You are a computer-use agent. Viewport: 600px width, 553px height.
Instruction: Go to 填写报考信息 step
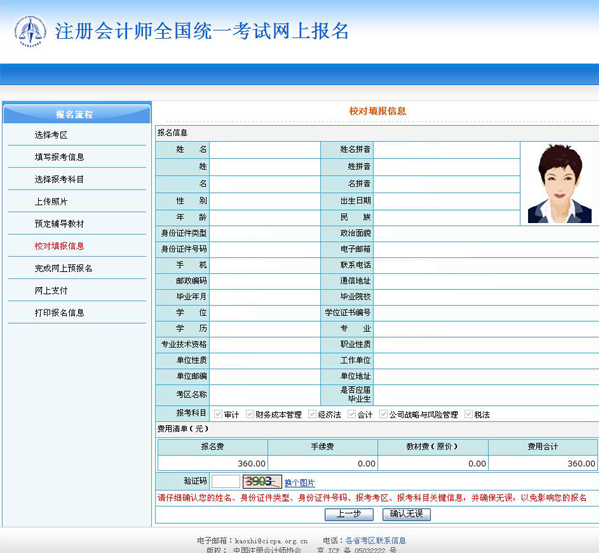click(59, 157)
